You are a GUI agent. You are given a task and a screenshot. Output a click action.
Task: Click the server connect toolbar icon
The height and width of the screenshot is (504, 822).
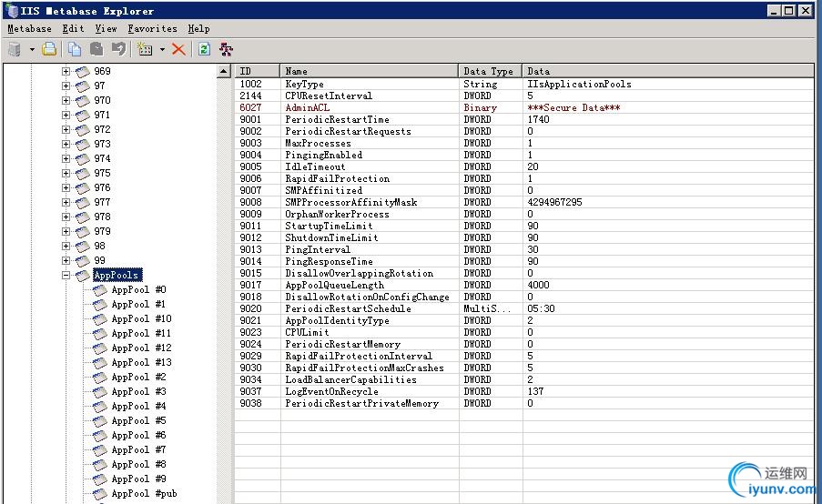click(15, 49)
